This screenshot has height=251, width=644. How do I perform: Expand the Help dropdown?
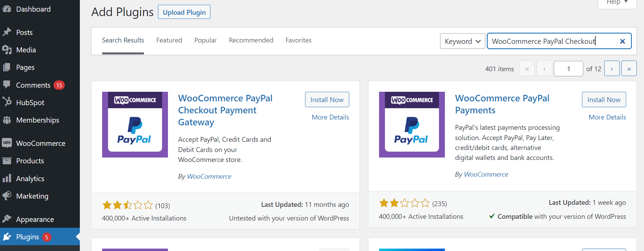[x=617, y=3]
